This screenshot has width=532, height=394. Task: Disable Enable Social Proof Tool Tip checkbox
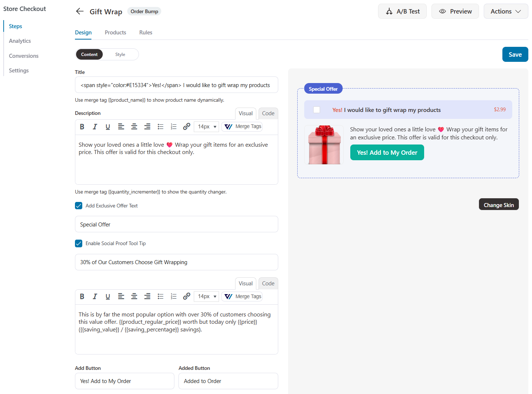click(79, 243)
